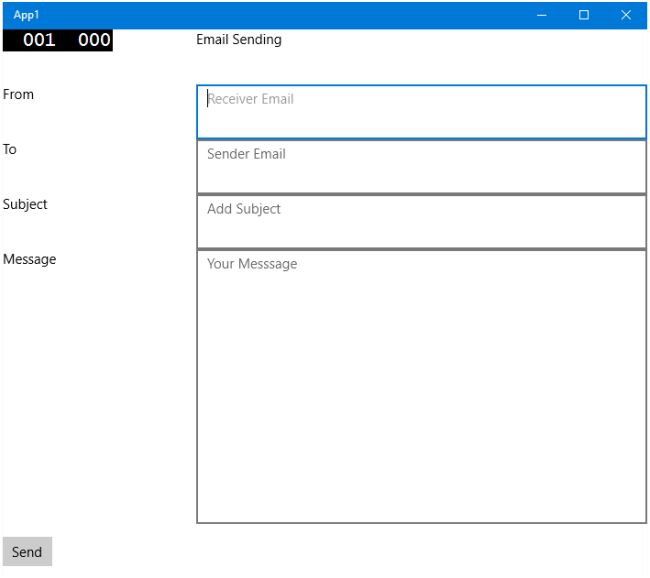Click the 000 debug counter
The height and width of the screenshot is (578, 650).
[94, 40]
